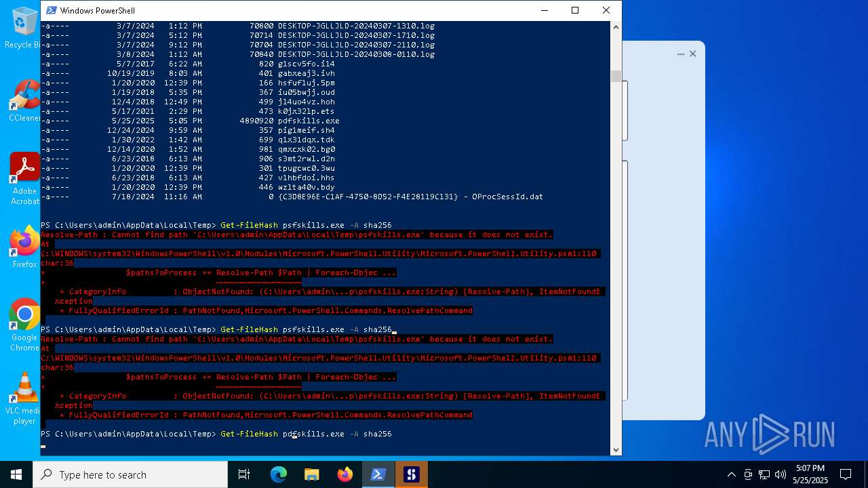Image resolution: width=868 pixels, height=488 pixels.
Task: Launch the Google Chrome desktop shortcut
Action: click(24, 325)
